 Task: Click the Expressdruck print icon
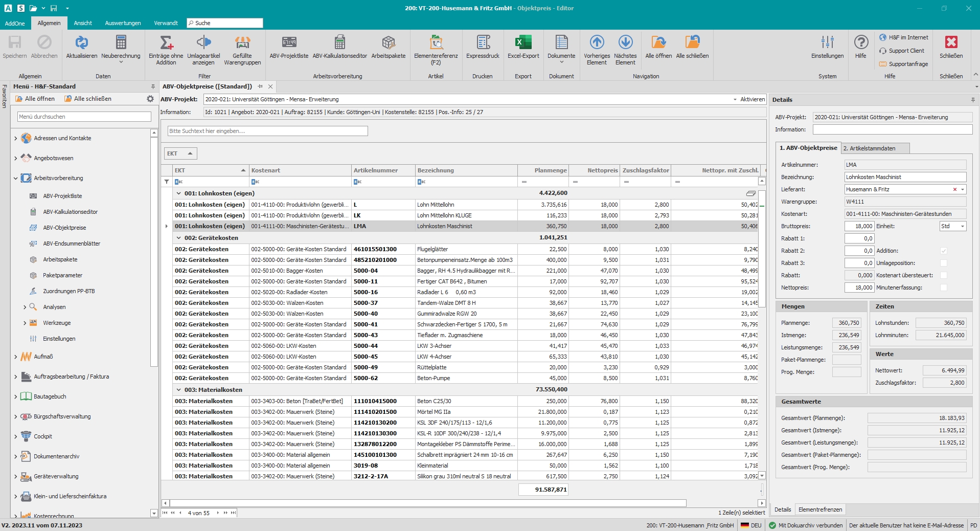(x=483, y=43)
